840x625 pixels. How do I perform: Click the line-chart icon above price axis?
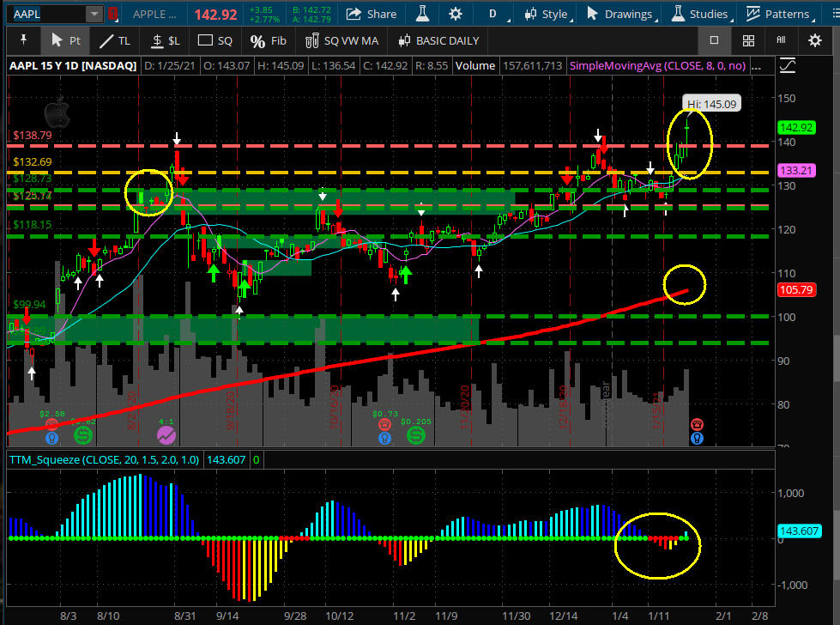[789, 66]
